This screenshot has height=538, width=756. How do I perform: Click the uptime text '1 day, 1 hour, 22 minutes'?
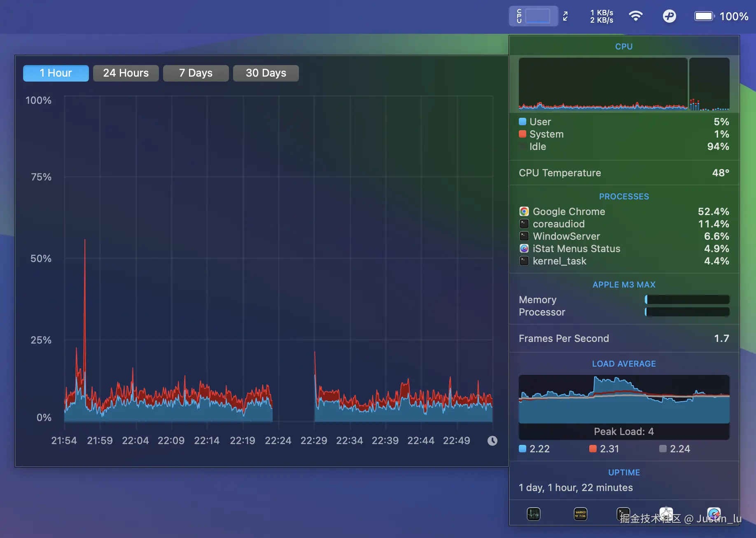click(576, 488)
